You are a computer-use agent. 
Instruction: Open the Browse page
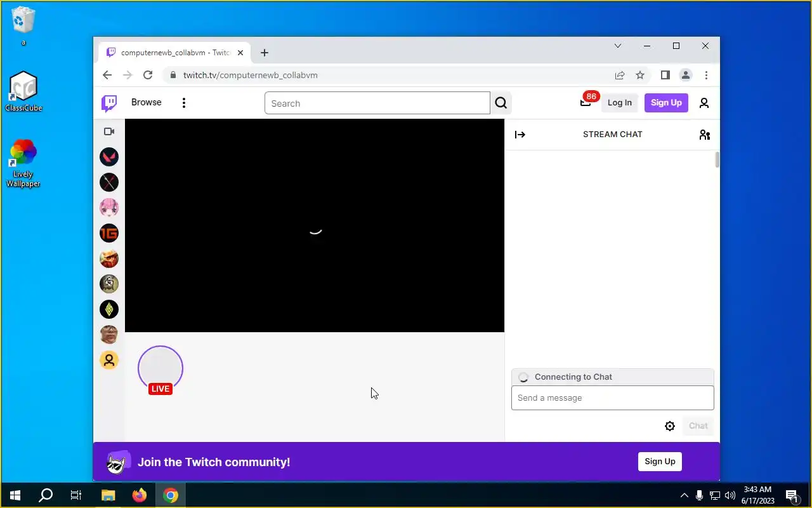click(147, 102)
